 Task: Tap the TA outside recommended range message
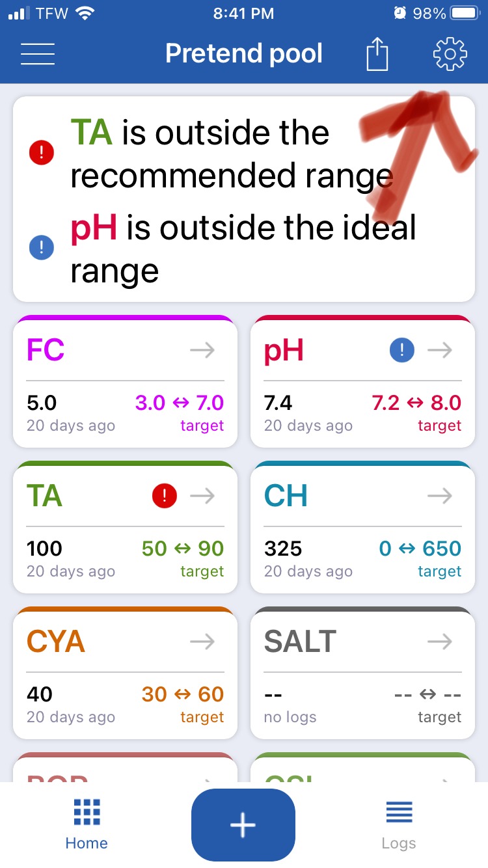click(x=232, y=154)
